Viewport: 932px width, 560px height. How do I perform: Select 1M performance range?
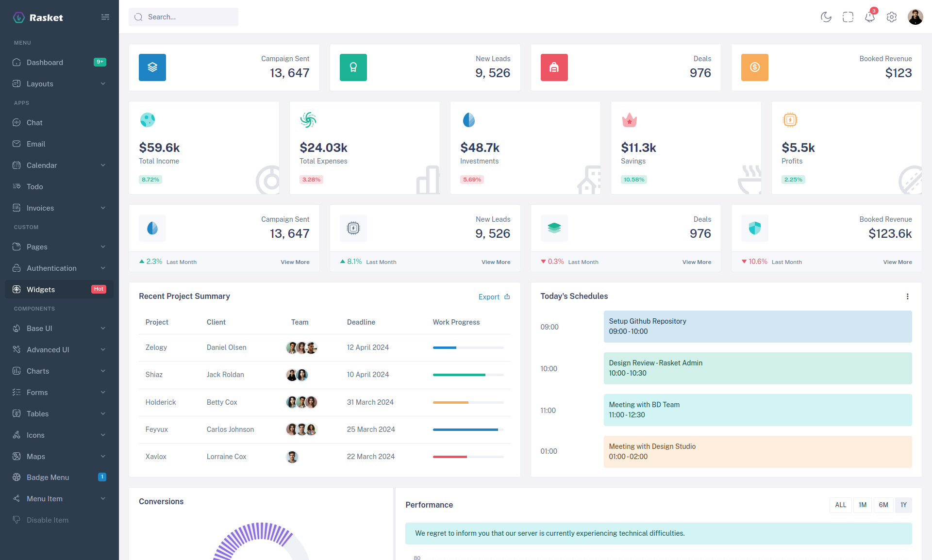[862, 505]
